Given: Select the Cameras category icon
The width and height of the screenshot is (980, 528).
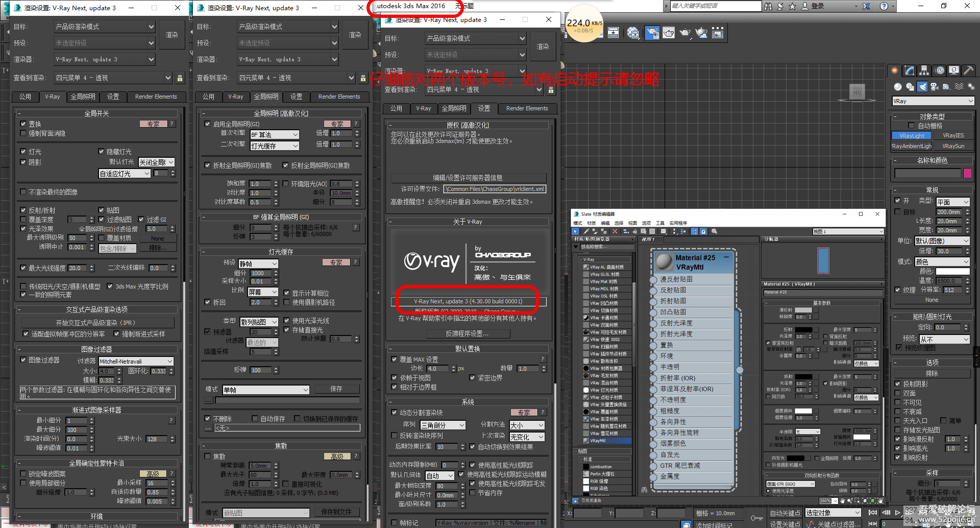Looking at the screenshot, I should click(x=935, y=87).
